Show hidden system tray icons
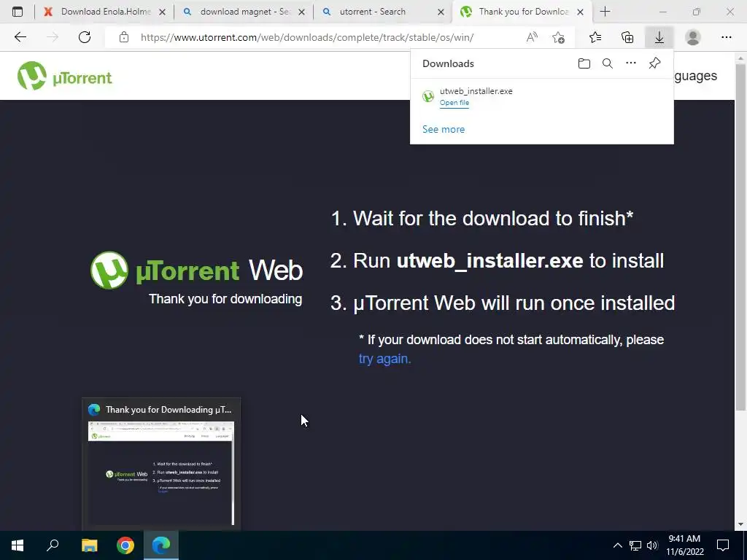This screenshot has height=560, width=747. pyautogui.click(x=617, y=545)
